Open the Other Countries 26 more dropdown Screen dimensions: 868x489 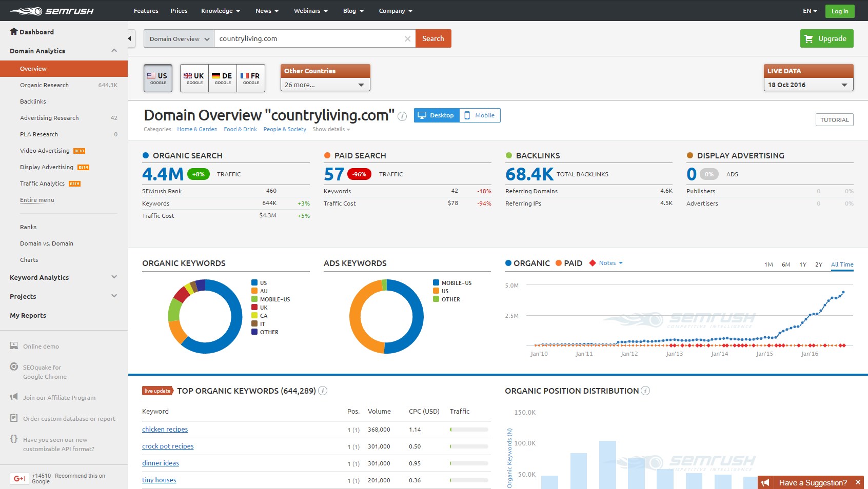tap(325, 85)
